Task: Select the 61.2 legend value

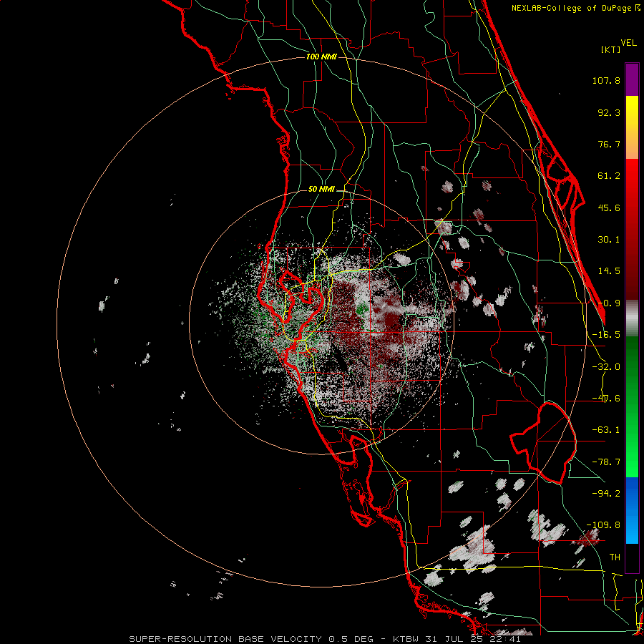Action: coord(609,176)
